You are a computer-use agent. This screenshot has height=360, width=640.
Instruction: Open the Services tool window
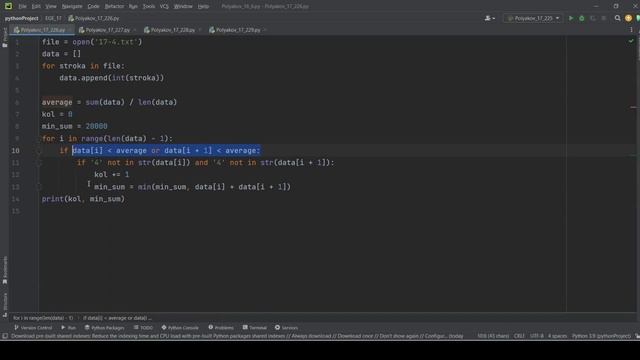pyautogui.click(x=287, y=327)
